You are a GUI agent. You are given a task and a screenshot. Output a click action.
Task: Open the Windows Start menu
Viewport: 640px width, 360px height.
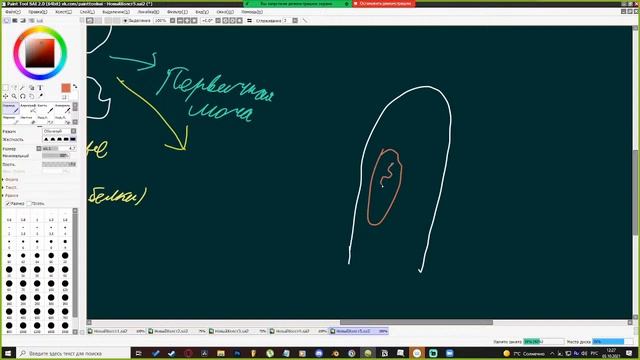(x=8, y=353)
